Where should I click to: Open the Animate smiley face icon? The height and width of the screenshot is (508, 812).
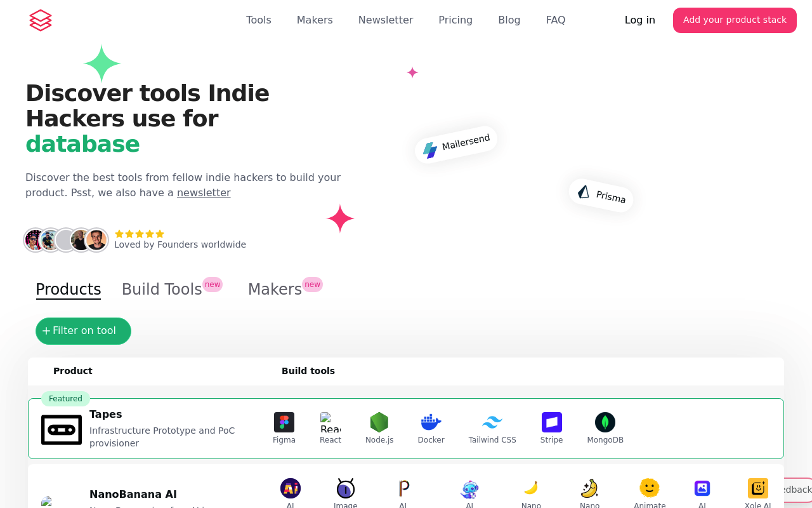pos(650,488)
